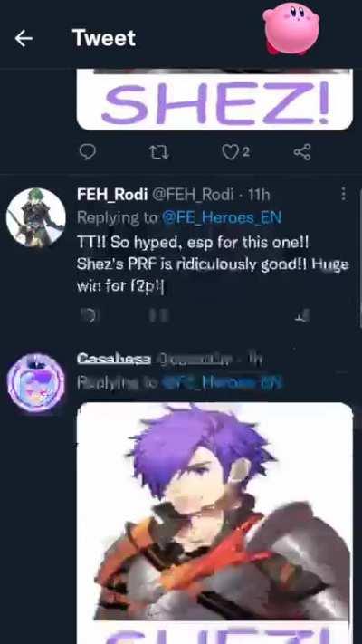Retweet the SHEZ! image tweet
The width and height of the screenshot is (362, 644).
[158, 153]
